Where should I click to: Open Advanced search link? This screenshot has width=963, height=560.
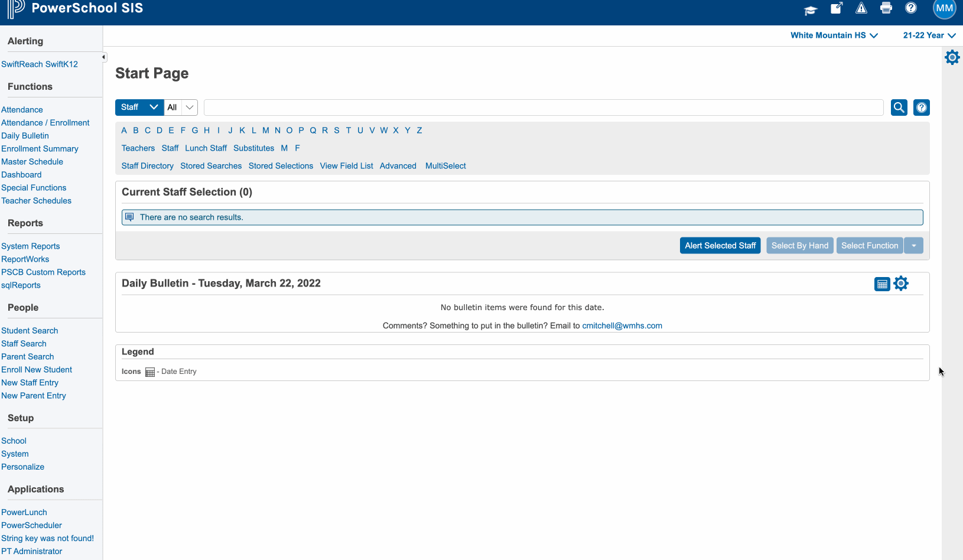(398, 166)
